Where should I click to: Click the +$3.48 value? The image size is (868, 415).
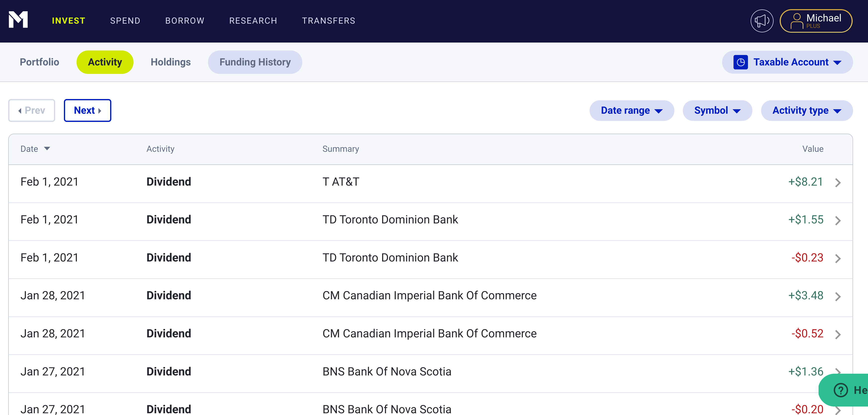[x=805, y=296]
